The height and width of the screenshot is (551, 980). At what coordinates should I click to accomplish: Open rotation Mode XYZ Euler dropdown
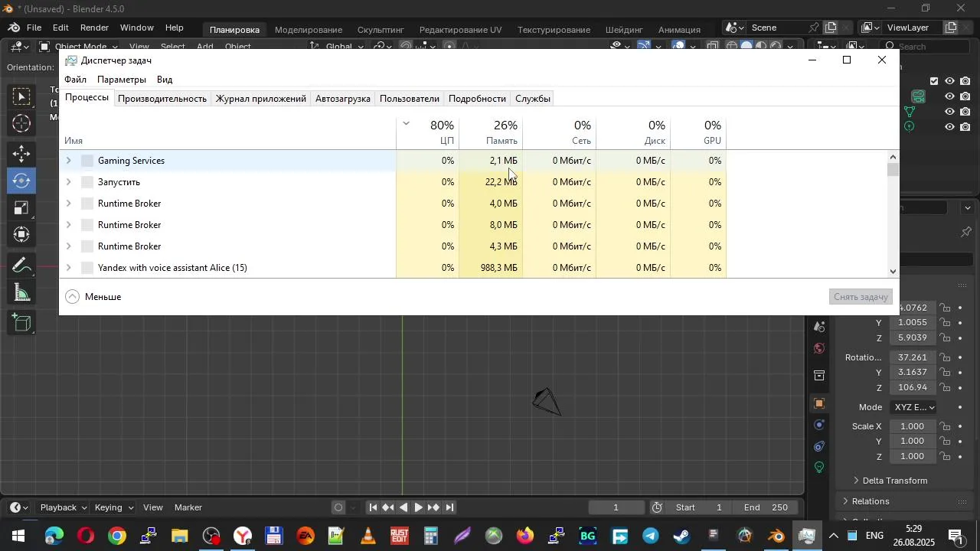pyautogui.click(x=915, y=407)
